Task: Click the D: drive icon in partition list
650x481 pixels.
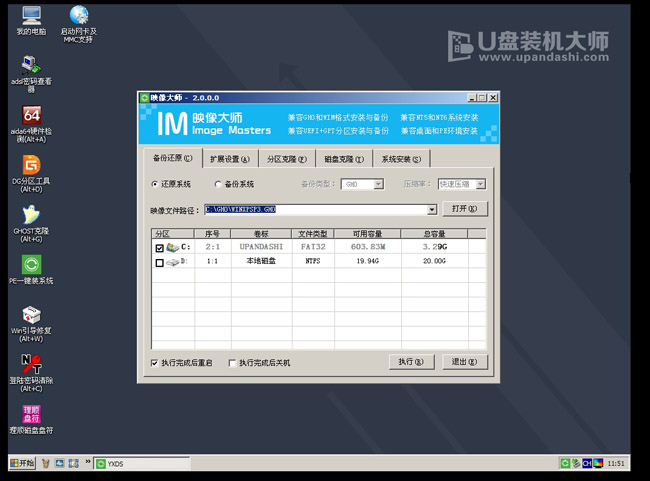Action: click(172, 262)
